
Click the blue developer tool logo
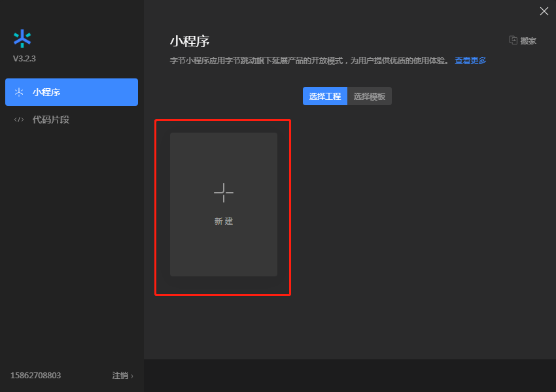[22, 39]
